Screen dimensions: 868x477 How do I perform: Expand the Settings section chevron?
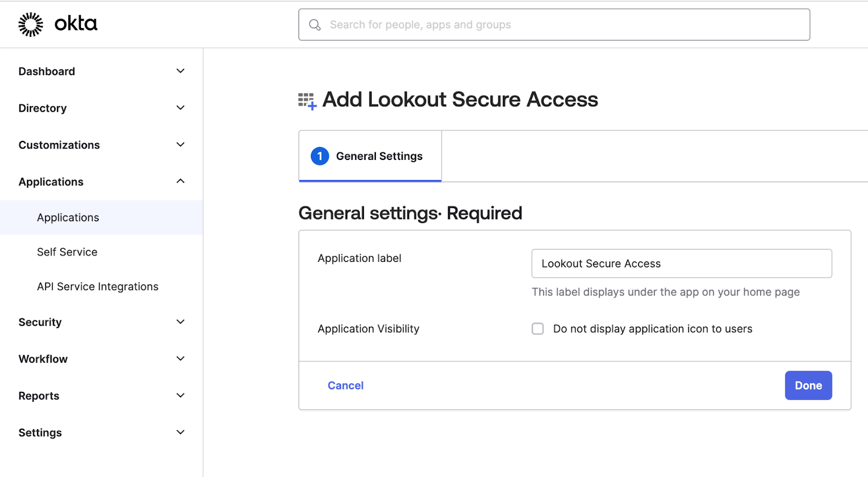181,433
